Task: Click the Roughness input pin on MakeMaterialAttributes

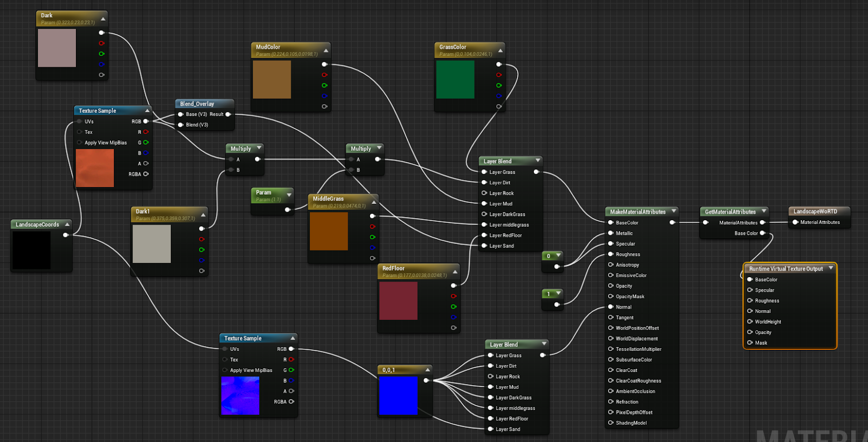Action: click(611, 254)
